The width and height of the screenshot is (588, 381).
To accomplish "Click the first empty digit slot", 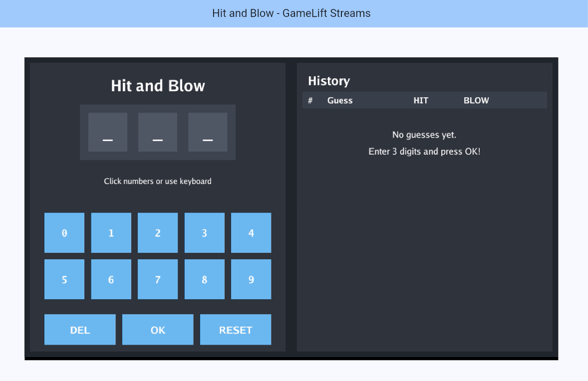I will point(107,132).
